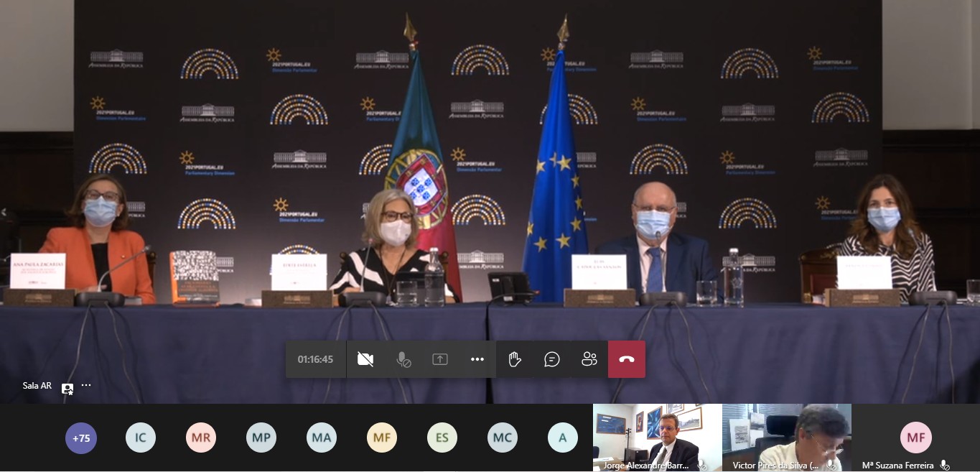Image resolution: width=980 pixels, height=472 pixels.
Task: Open more options next to Sala AR
Action: 86,386
